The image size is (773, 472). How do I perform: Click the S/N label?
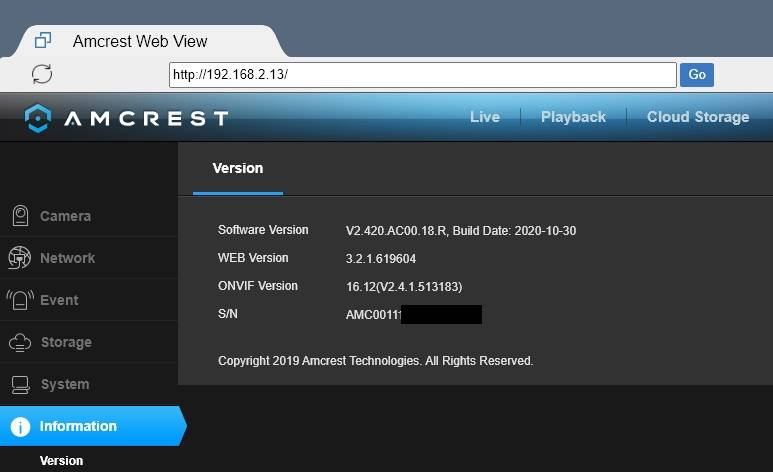(228, 314)
